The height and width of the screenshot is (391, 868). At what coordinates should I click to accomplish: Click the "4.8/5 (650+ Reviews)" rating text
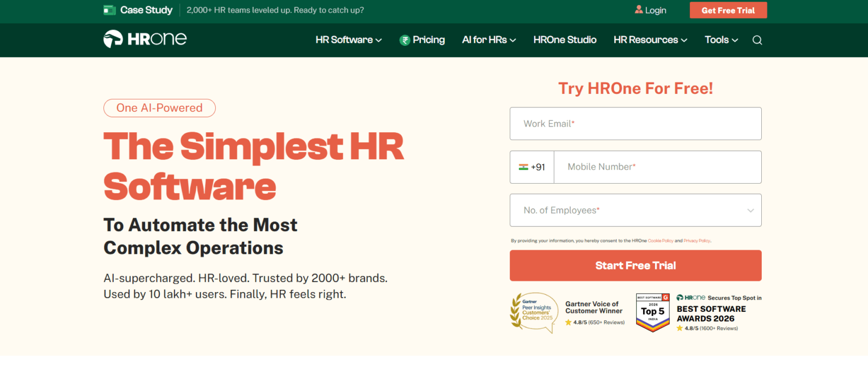tap(599, 323)
